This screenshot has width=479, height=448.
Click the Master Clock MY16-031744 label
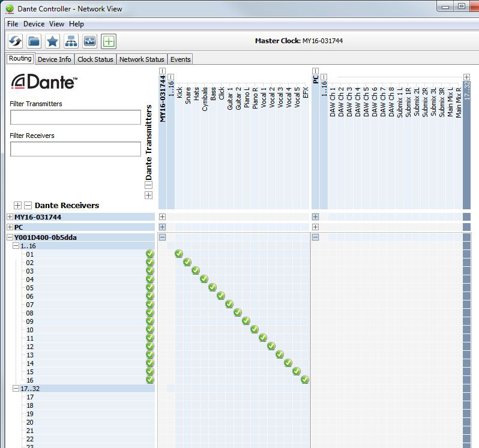[299, 41]
